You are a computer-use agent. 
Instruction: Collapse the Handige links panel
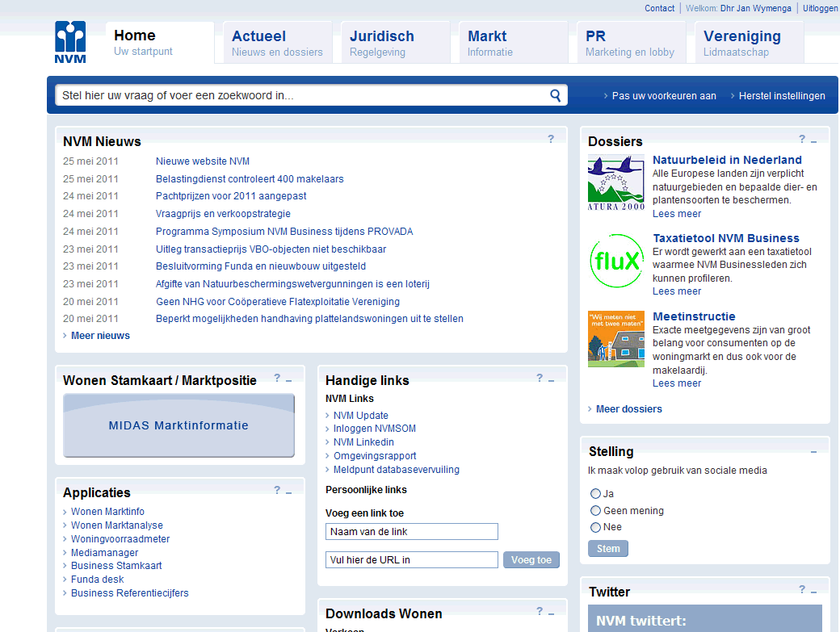point(551,380)
